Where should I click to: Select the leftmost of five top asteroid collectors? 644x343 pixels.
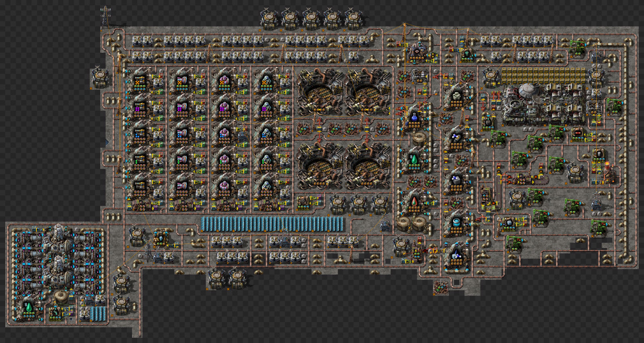coord(269,19)
